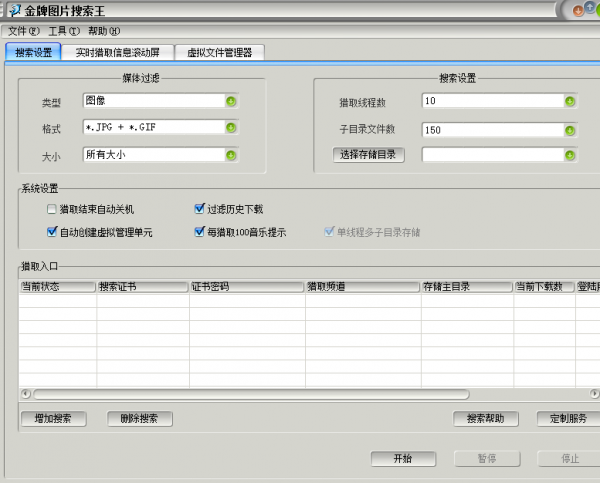
Task: Open the 虚拟文件管理器 tab
Action: click(219, 52)
